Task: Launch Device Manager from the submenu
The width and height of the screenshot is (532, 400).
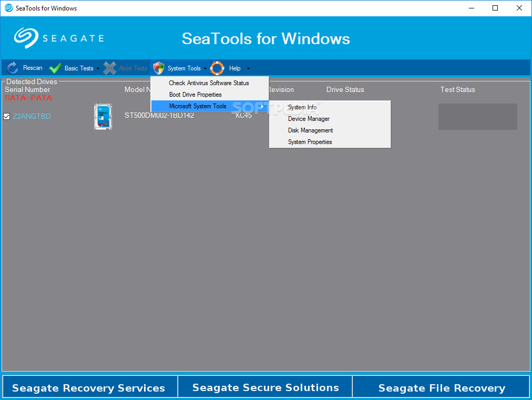Action: (x=330, y=119)
